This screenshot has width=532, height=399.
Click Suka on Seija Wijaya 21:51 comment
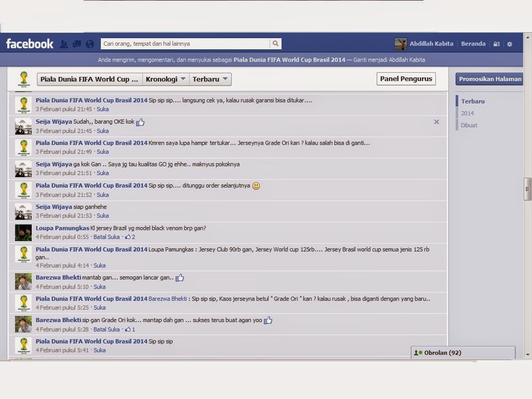click(x=102, y=173)
